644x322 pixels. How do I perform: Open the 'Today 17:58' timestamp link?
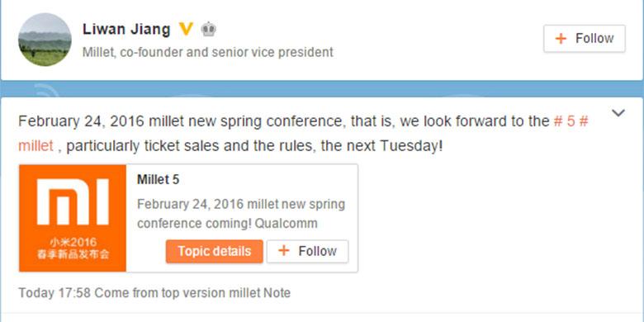(54, 293)
